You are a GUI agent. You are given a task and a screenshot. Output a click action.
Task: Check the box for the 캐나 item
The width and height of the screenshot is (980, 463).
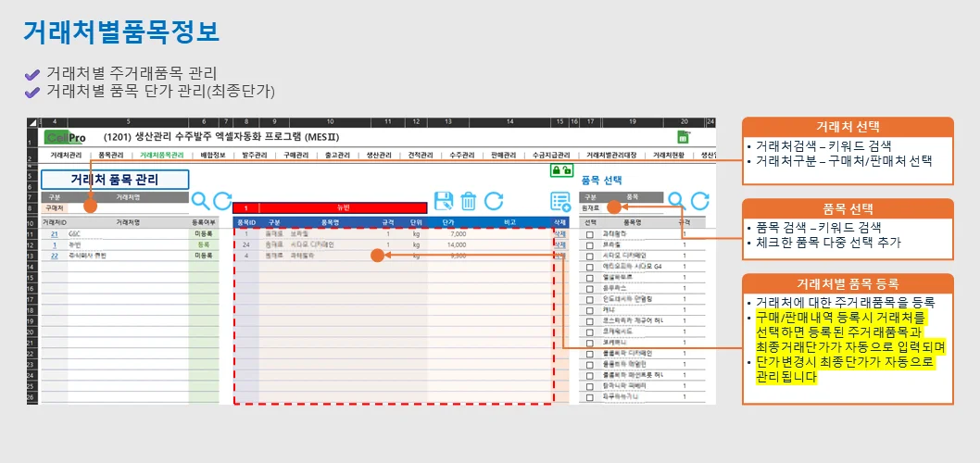(x=589, y=309)
